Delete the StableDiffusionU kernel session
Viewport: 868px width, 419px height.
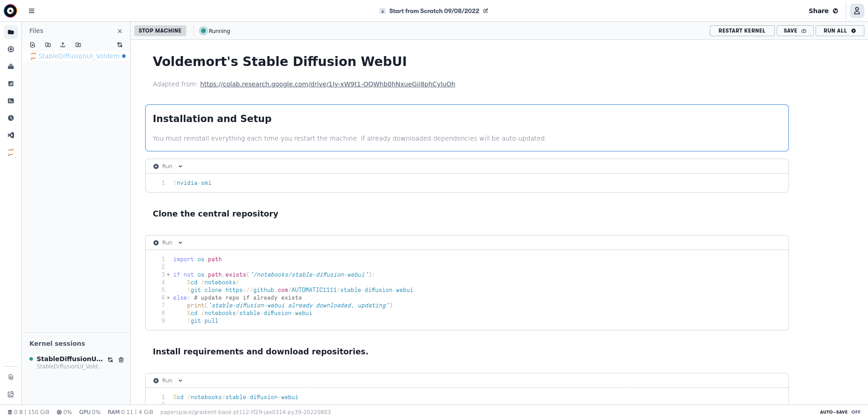121,360
